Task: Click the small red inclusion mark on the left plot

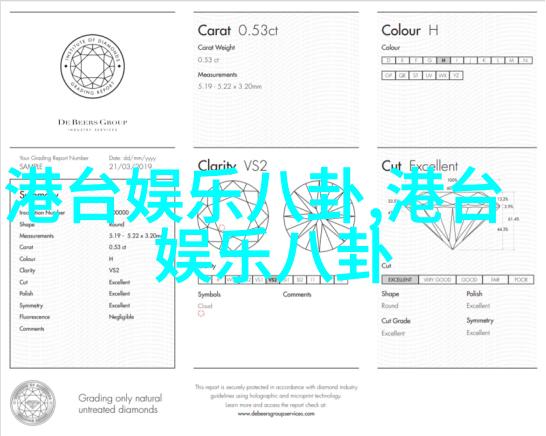Action: (x=222, y=228)
